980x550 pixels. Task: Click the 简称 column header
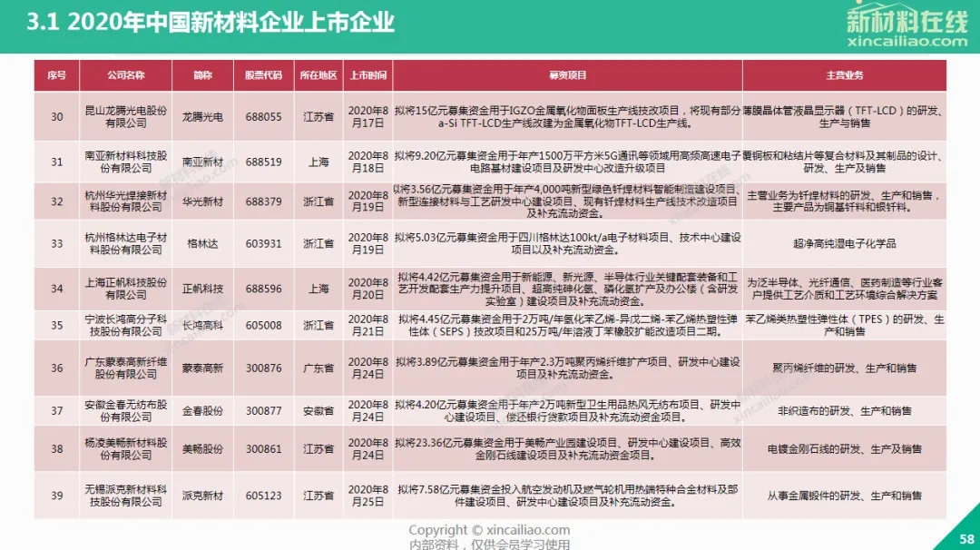click(202, 75)
